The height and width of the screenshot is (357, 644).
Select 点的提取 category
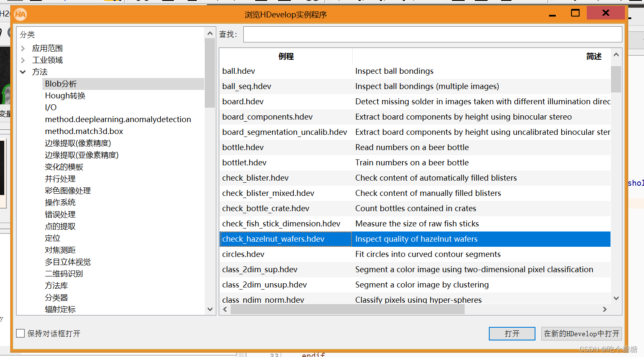pos(60,226)
